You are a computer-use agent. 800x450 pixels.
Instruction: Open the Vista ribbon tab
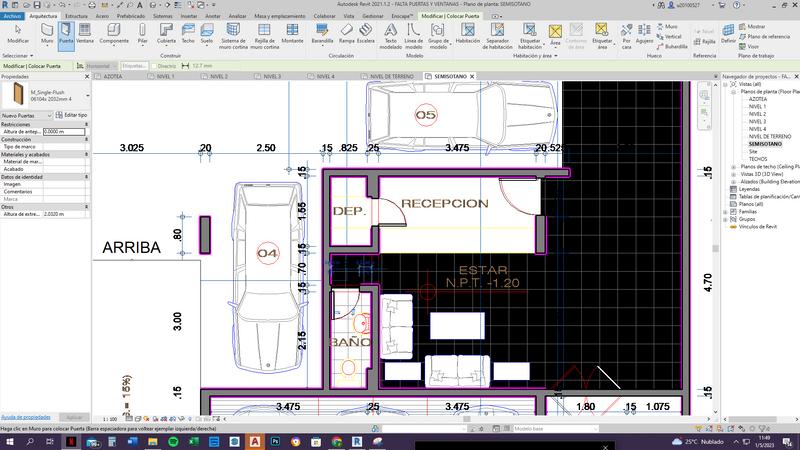tap(348, 16)
